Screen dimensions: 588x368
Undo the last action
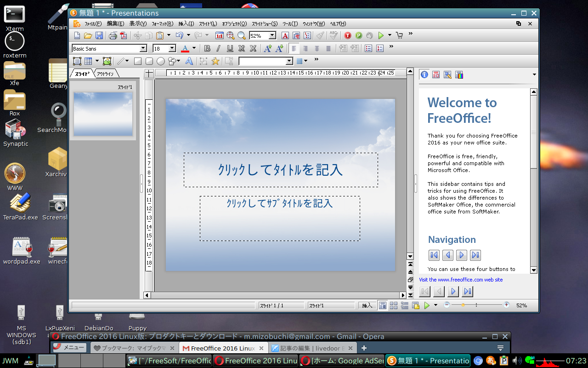click(x=180, y=35)
